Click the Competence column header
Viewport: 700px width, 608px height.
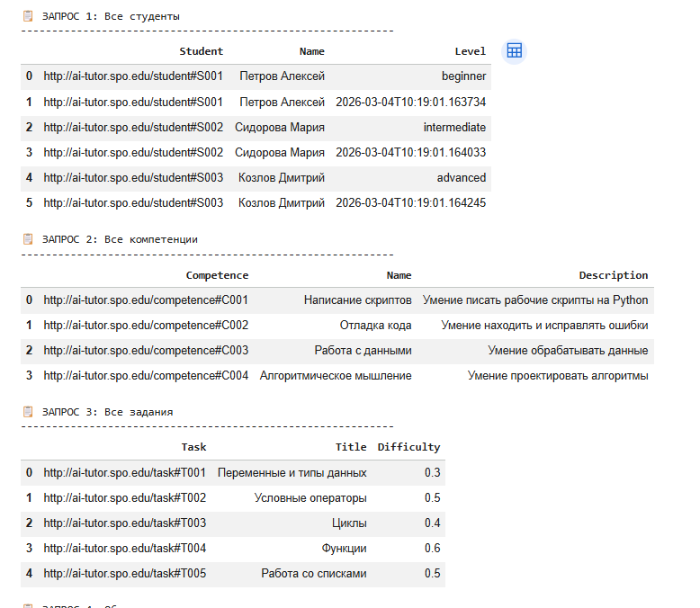point(217,275)
